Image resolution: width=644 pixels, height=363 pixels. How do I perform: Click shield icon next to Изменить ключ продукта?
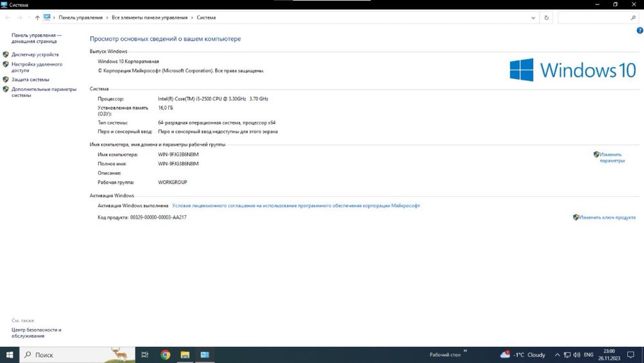576,217
